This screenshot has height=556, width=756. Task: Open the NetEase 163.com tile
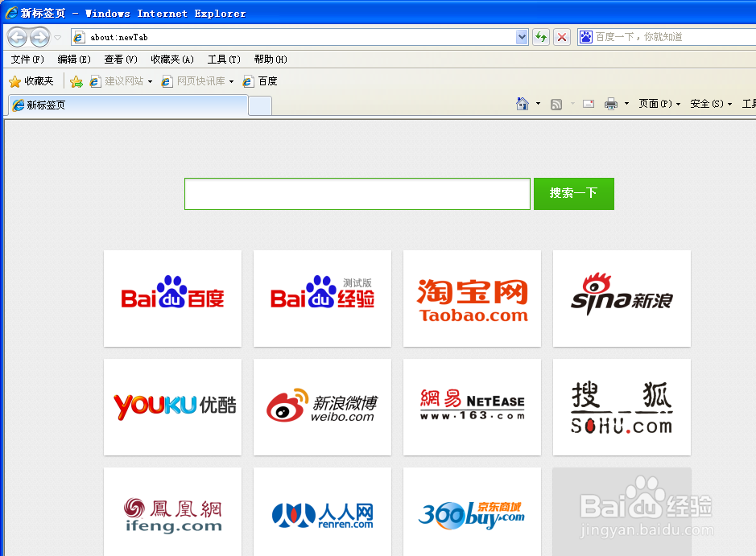tap(472, 407)
